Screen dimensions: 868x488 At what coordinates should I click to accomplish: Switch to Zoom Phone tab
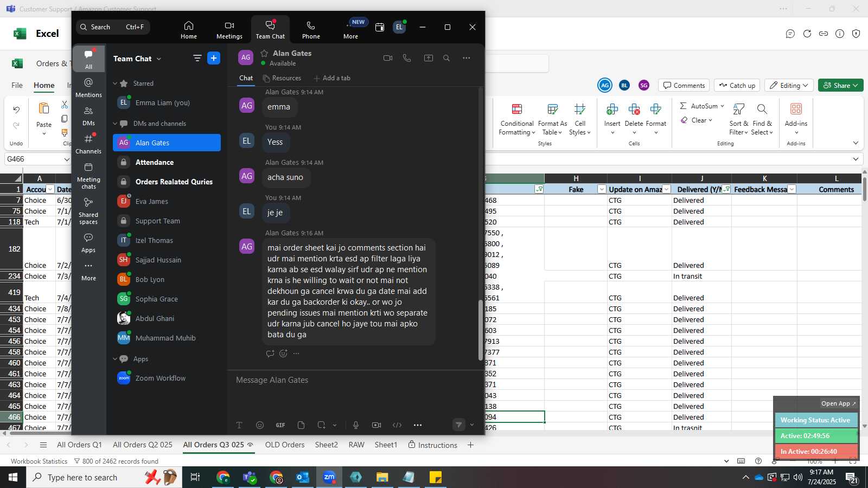point(311,30)
